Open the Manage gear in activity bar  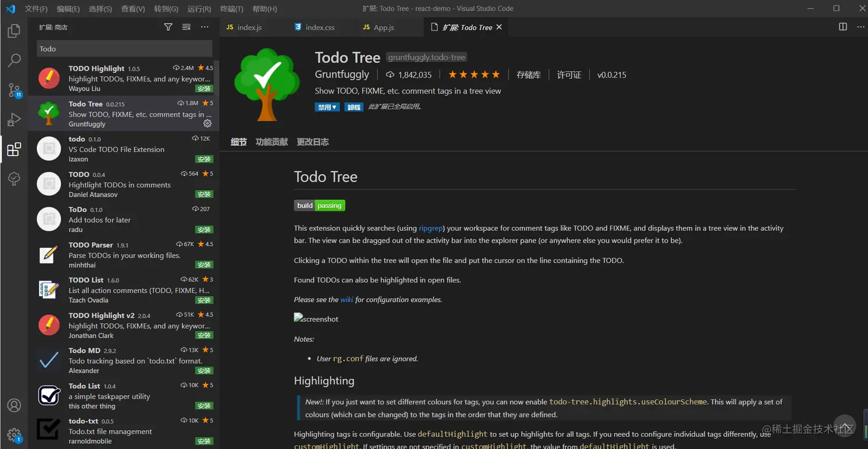(14, 435)
